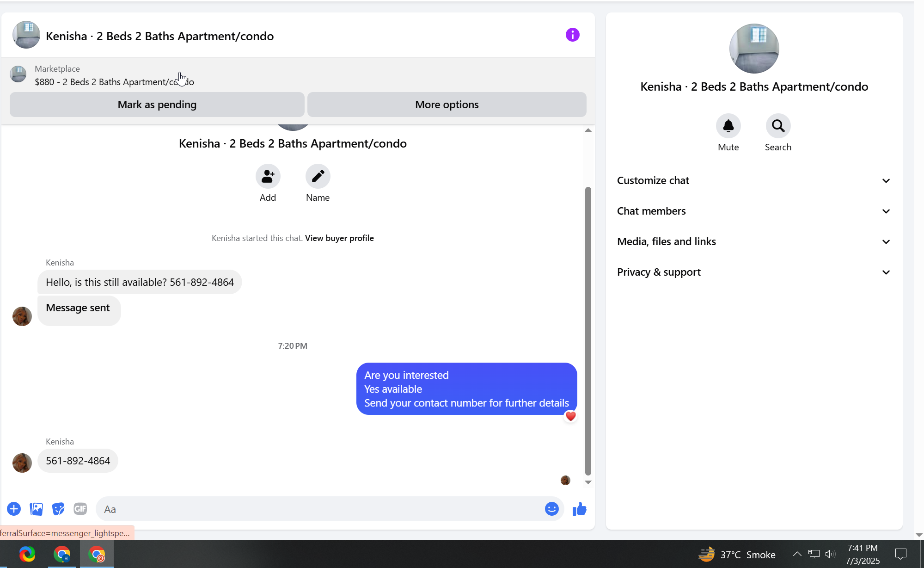Send a thumbs-up like
Screen dimensions: 924x568
[579, 509]
